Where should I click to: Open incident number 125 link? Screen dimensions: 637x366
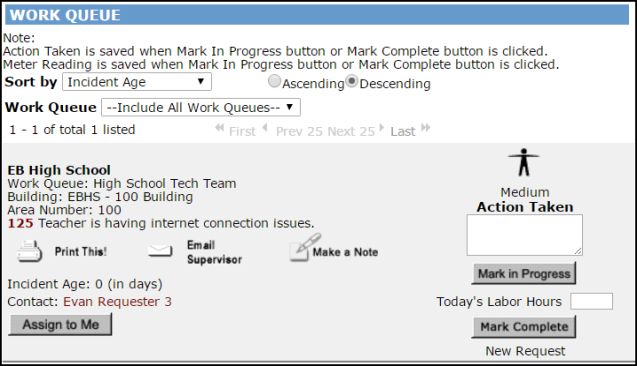click(20, 223)
